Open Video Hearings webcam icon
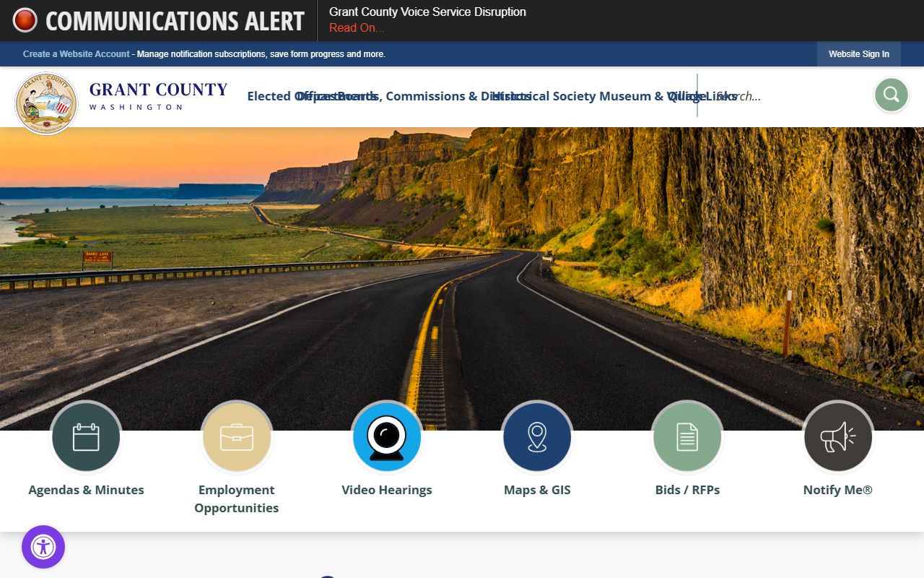 tap(387, 437)
